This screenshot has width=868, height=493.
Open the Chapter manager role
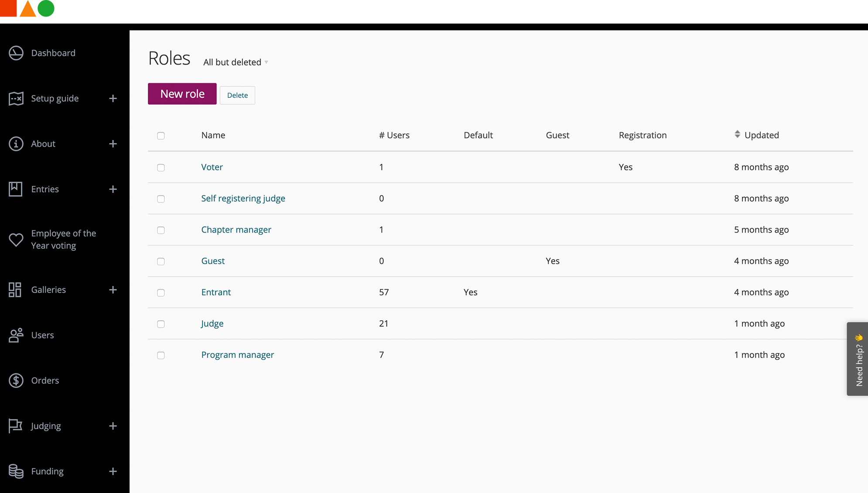click(x=236, y=229)
